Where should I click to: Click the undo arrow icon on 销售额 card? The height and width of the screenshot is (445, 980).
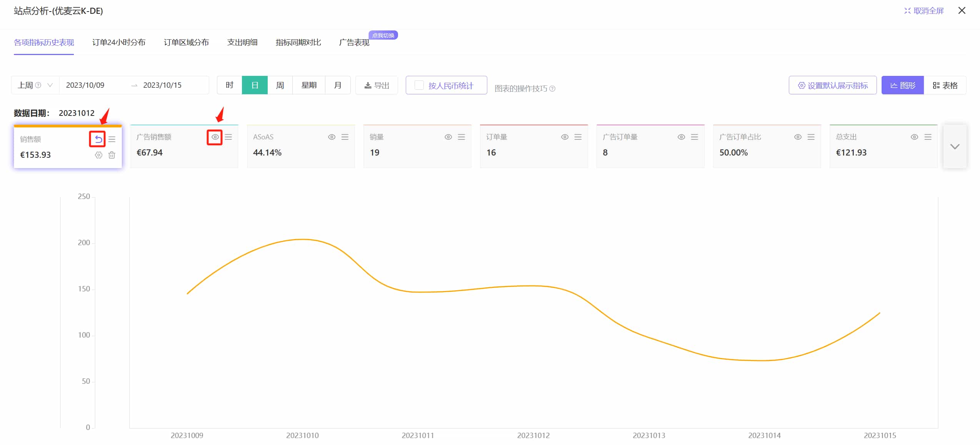tap(98, 139)
